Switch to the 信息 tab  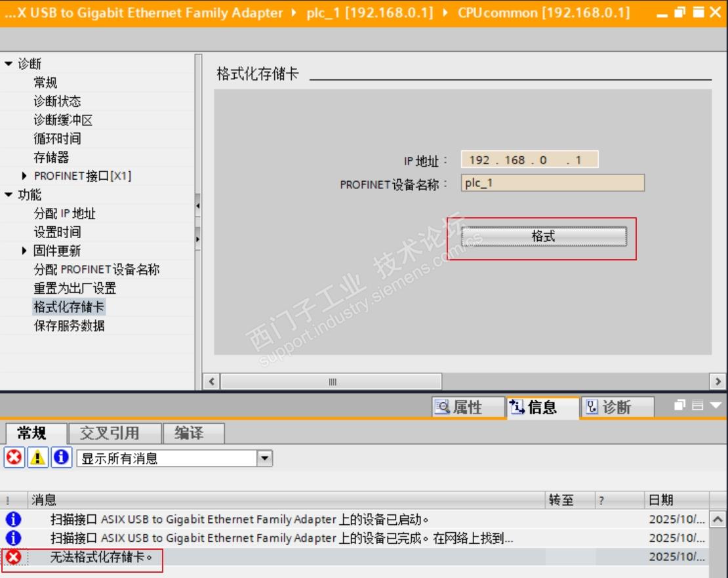(543, 407)
